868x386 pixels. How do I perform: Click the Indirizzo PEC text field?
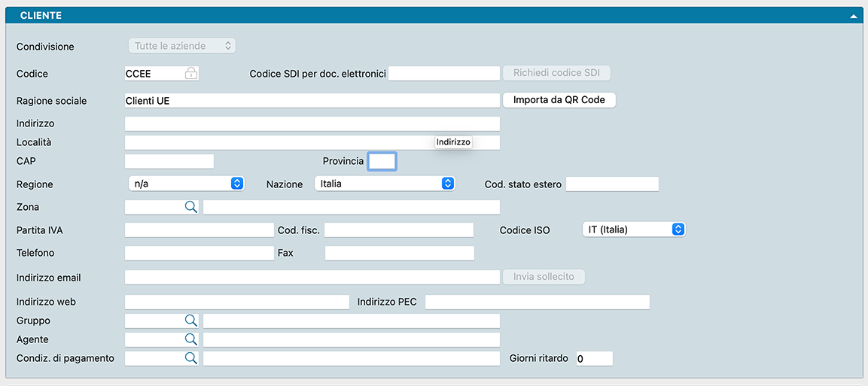click(537, 302)
